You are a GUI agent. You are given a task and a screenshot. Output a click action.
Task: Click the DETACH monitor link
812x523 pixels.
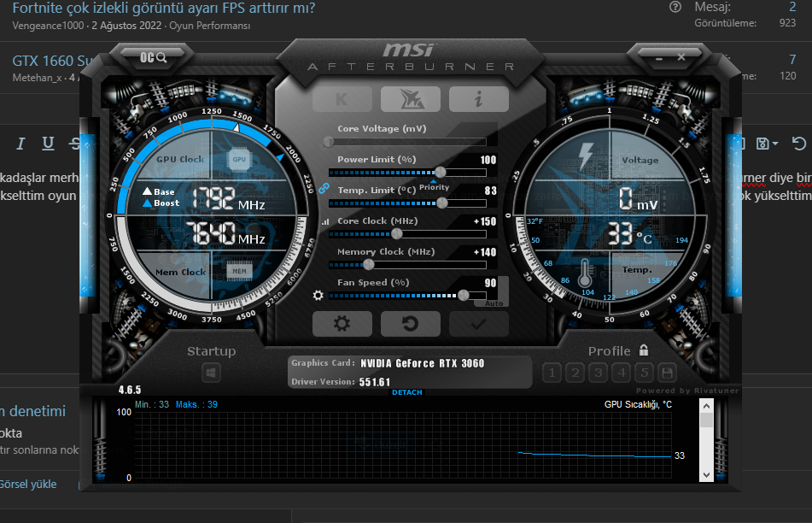(407, 392)
